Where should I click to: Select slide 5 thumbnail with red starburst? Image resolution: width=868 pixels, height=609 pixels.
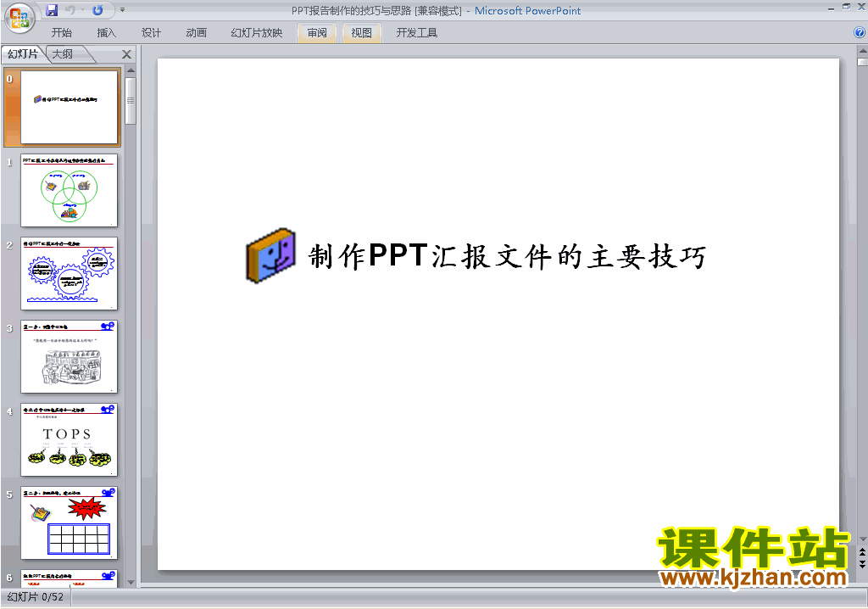(x=70, y=522)
